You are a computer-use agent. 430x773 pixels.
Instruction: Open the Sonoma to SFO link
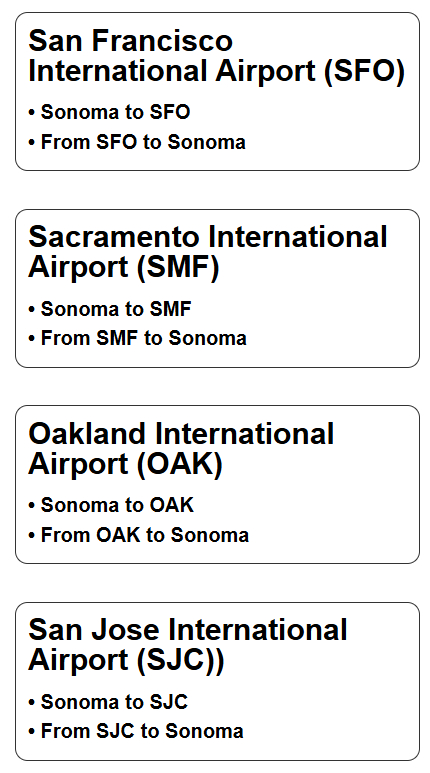tap(115, 112)
